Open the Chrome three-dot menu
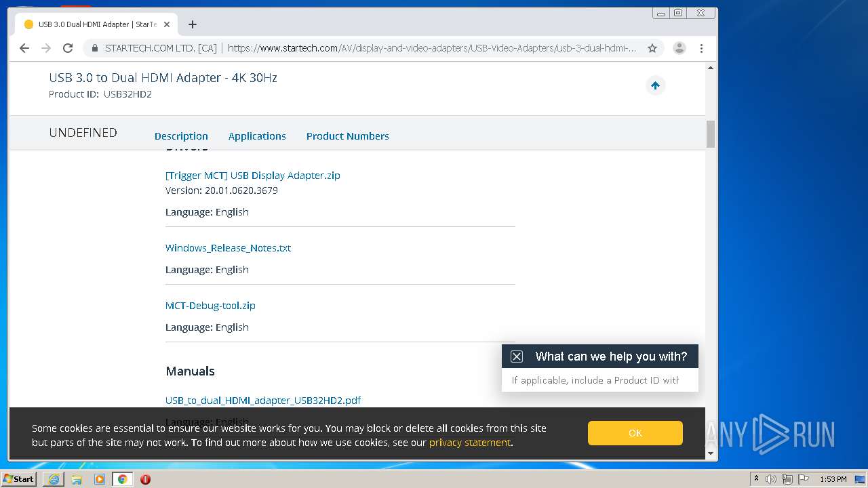 (x=701, y=48)
